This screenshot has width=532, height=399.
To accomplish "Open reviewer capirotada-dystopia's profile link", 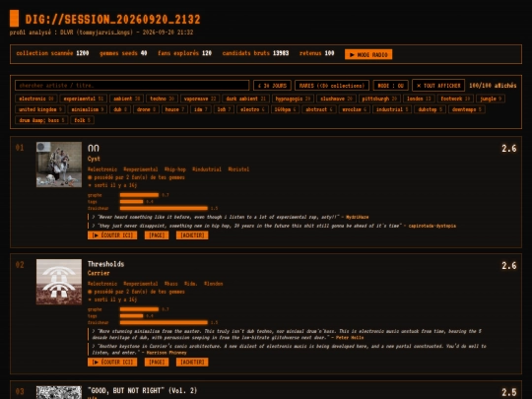I will tap(432, 226).
